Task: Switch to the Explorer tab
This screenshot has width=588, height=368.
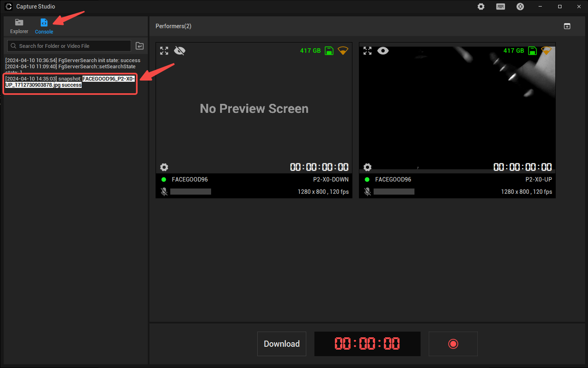Action: (x=19, y=26)
